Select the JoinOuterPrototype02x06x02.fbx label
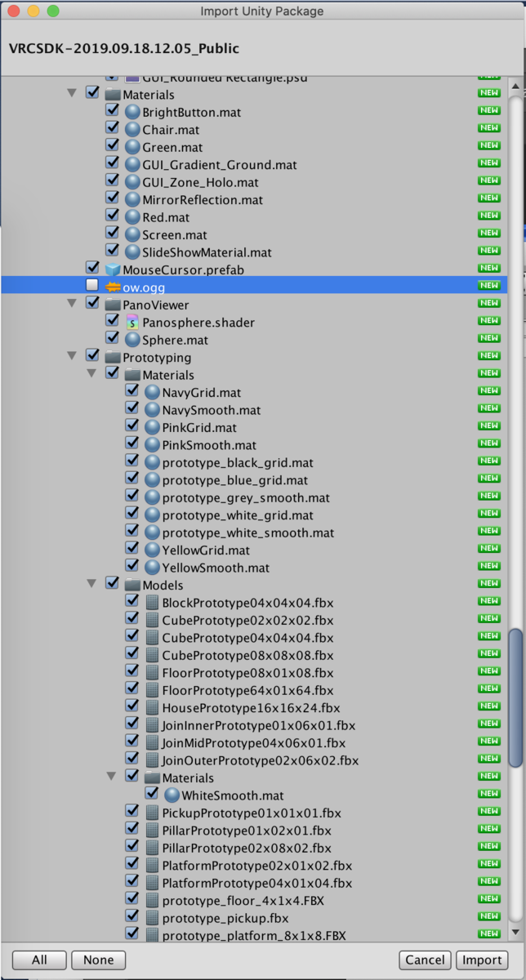This screenshot has width=526, height=980. (x=261, y=760)
